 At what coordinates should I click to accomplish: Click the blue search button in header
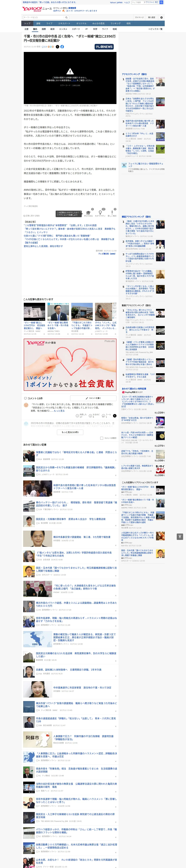pyautogui.click(x=161, y=2)
